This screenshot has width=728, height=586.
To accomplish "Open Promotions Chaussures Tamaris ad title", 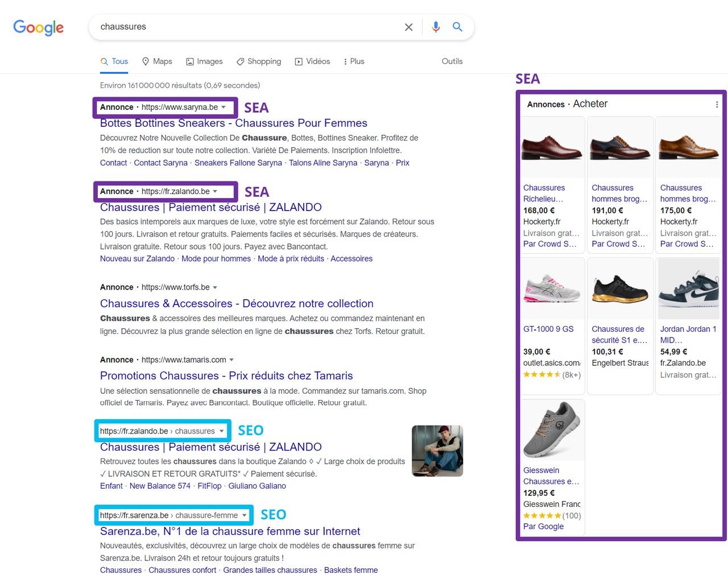I will tap(226, 375).
